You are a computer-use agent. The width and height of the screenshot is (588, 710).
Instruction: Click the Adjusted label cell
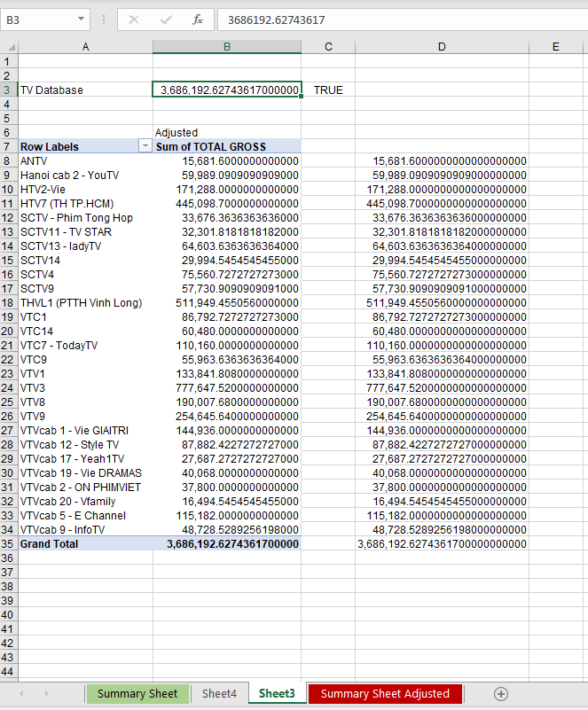[x=227, y=132]
